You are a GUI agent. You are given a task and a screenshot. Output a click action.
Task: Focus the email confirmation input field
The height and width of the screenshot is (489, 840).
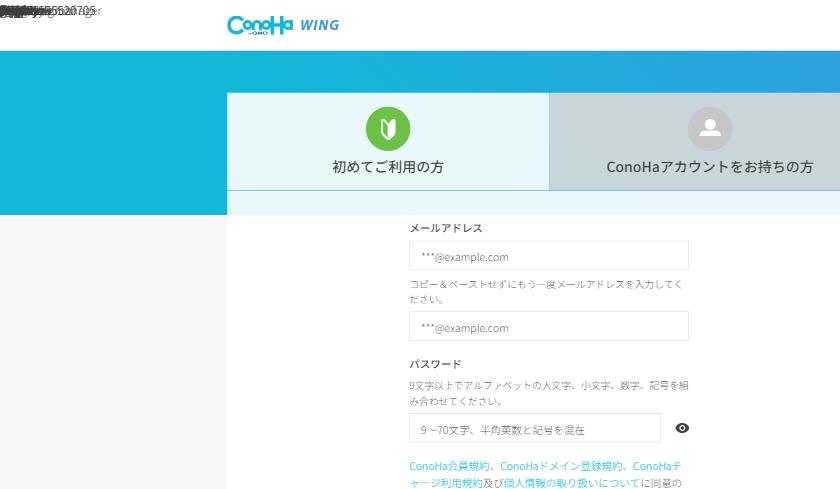[549, 326]
